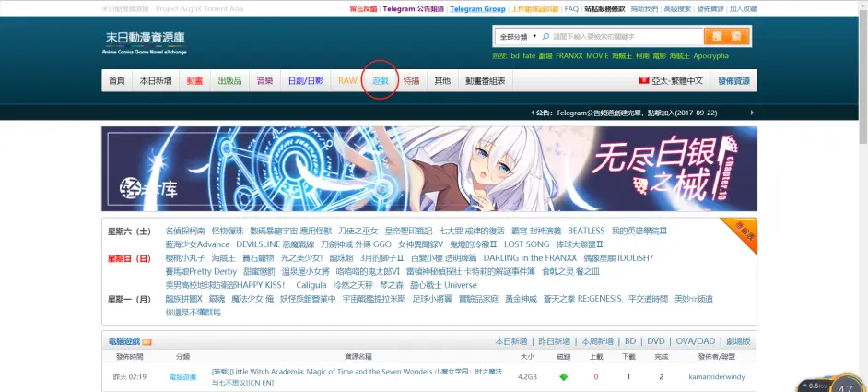868x392 pixels.
Task: Open the 日劇/日影 navigation tab
Action: [306, 81]
